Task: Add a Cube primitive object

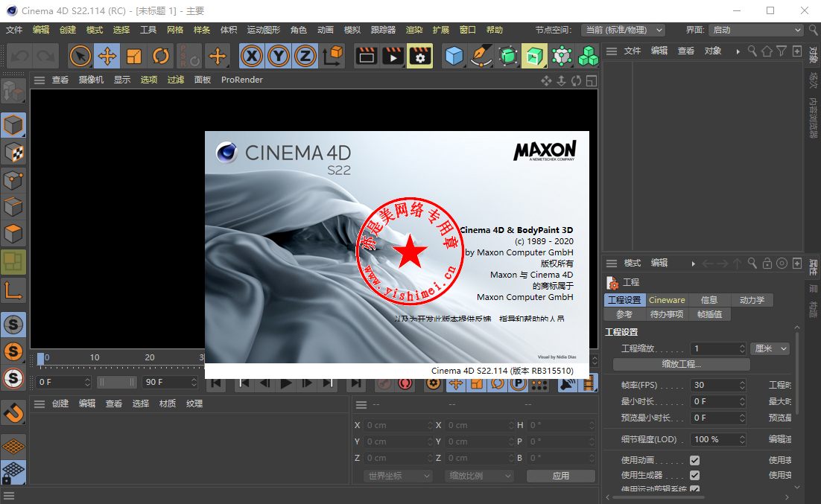Action: [x=454, y=56]
